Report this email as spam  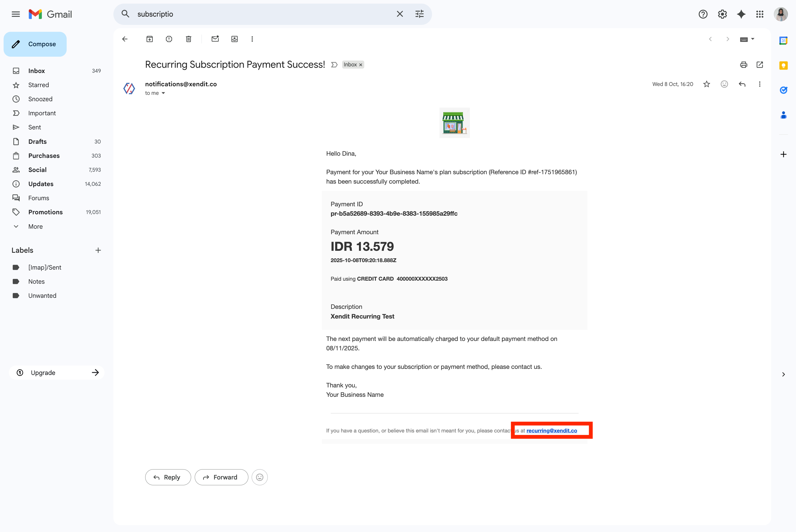169,39
